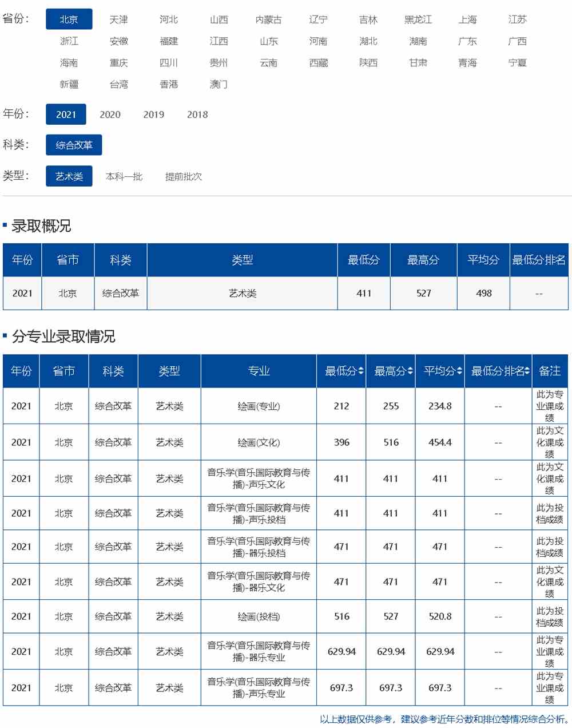Image resolution: width=572 pixels, height=728 pixels.
Task: Click the 录取概况 section heading
Action: tap(41, 226)
